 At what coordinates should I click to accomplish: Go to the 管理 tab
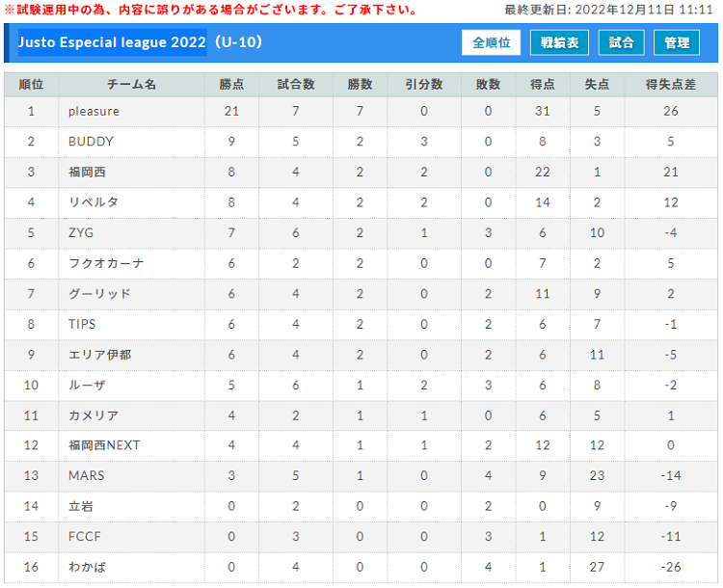pyautogui.click(x=677, y=42)
